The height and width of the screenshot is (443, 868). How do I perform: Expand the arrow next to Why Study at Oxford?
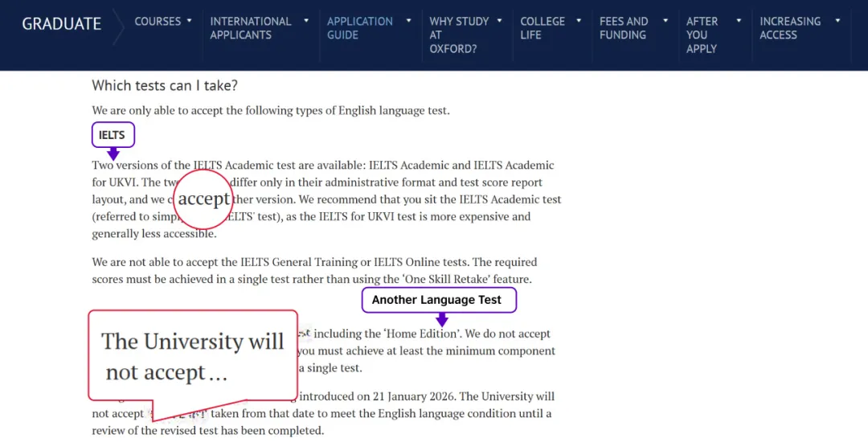(499, 21)
